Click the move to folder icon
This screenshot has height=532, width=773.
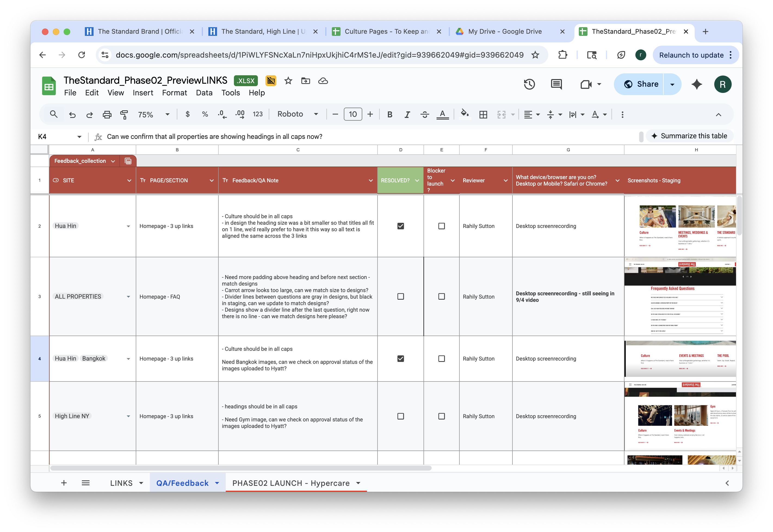click(305, 81)
